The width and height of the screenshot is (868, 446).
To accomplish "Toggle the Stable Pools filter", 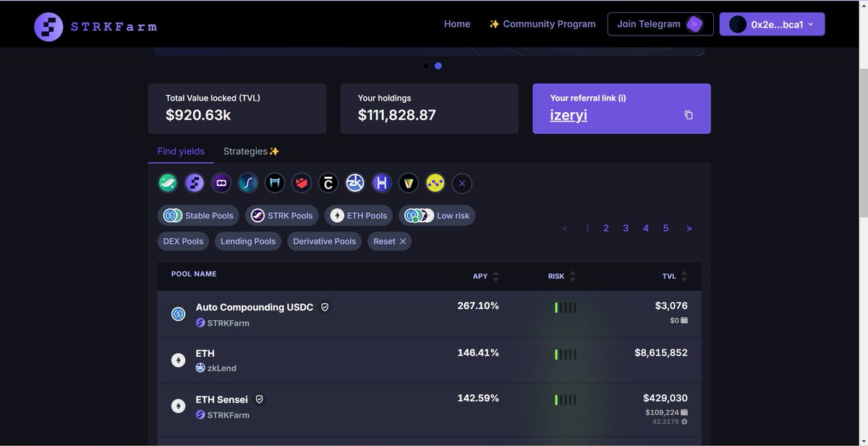I will click(x=199, y=216).
